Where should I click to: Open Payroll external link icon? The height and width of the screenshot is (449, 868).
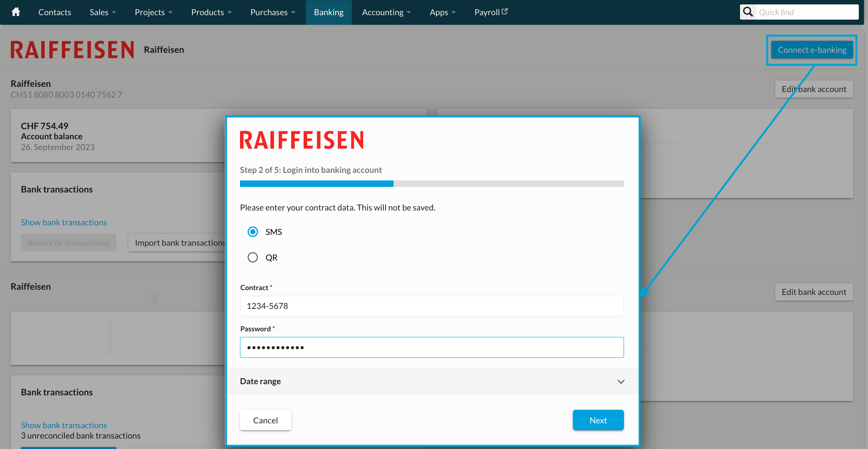click(x=505, y=11)
